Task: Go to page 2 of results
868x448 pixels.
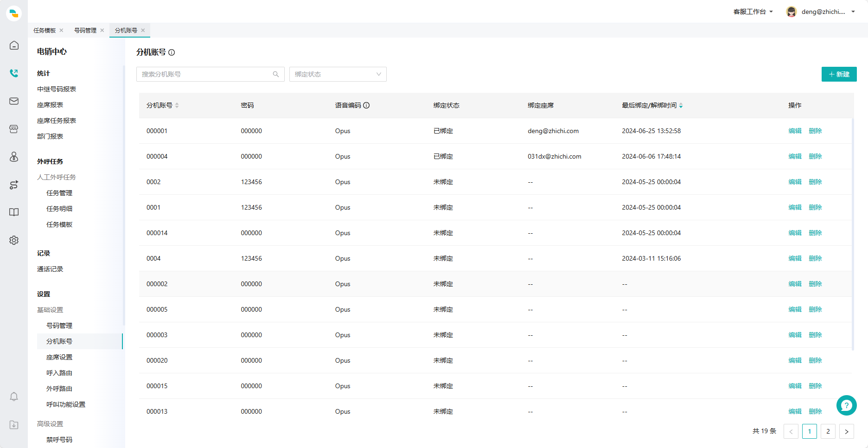Action: 828,431
